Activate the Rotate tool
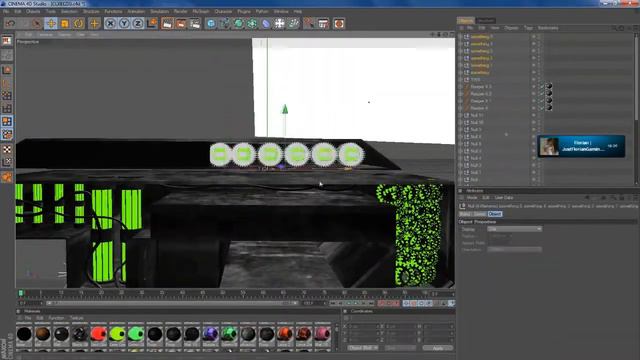Screen dimensions: 640x360 tap(79, 24)
